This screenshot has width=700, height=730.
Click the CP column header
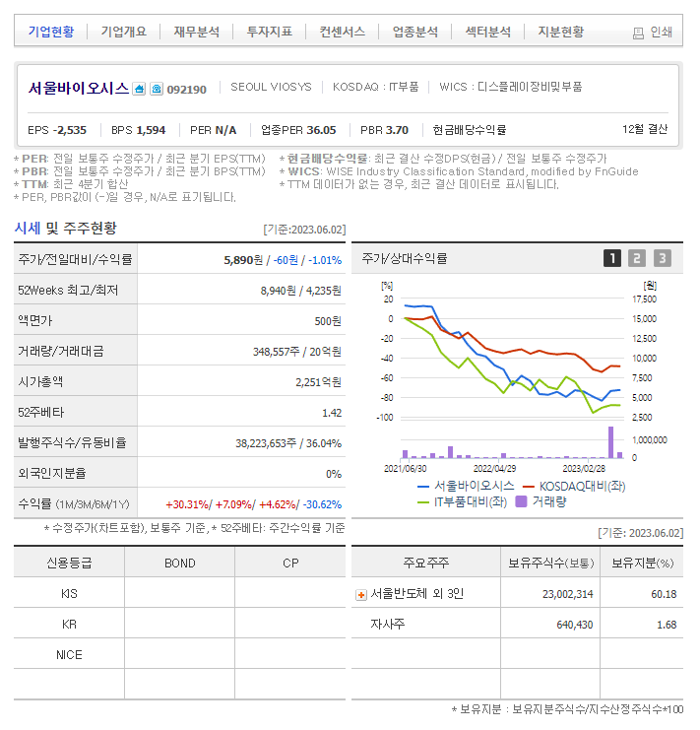pos(290,564)
